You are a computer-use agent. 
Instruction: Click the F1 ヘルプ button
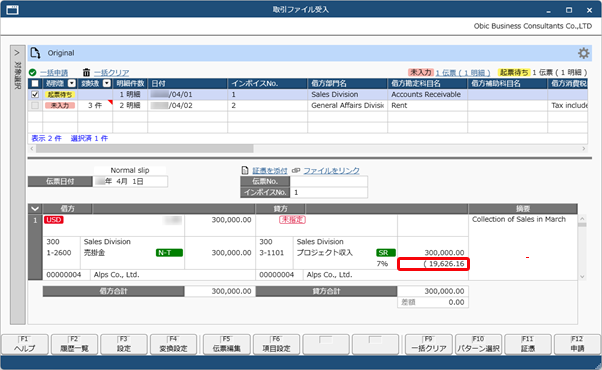(25, 344)
